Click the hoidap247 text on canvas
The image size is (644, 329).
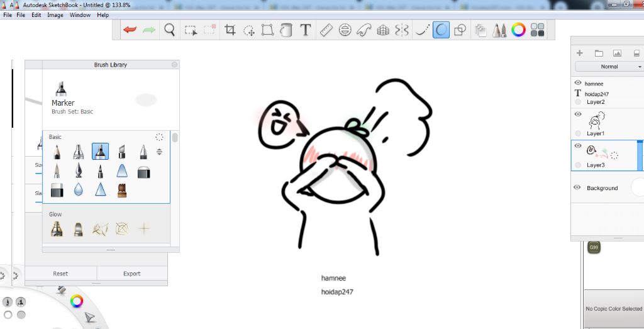pyautogui.click(x=337, y=292)
